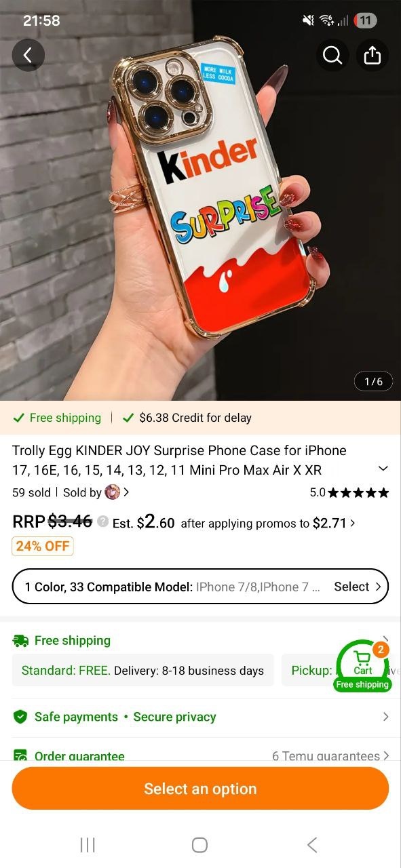The height and width of the screenshot is (868, 401).
Task: Select Standard FREE delivery option
Action: coord(142,671)
